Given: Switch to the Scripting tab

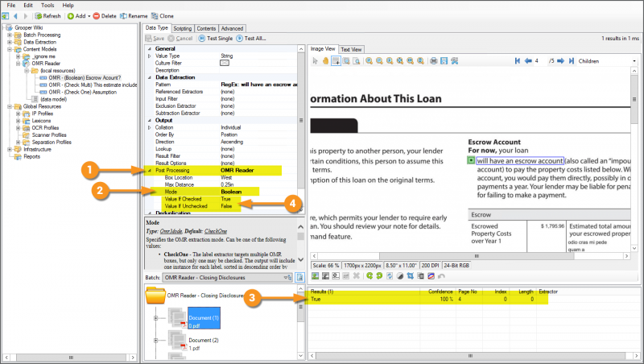Looking at the screenshot, I should coord(183,28).
